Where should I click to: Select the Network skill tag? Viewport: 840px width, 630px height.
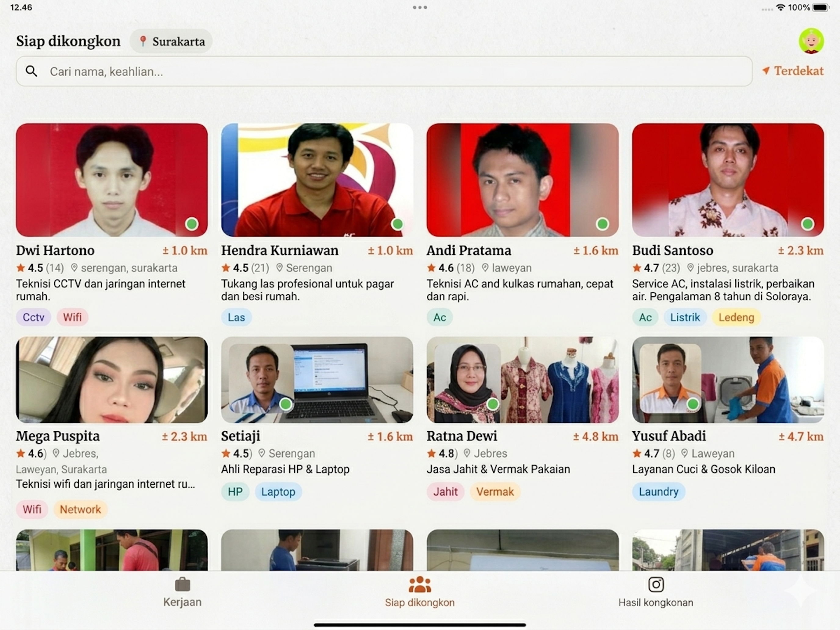(x=80, y=509)
